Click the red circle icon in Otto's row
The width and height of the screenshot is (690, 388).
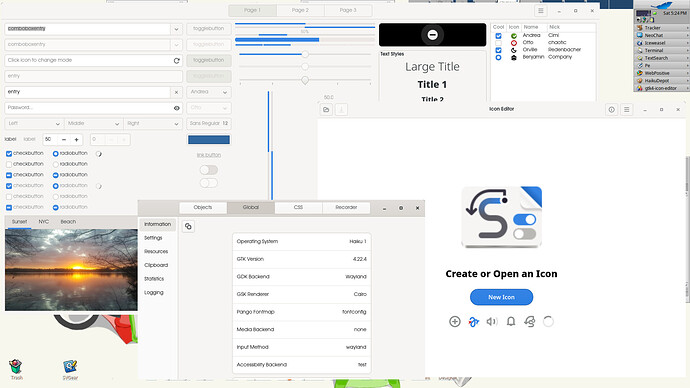(514, 43)
